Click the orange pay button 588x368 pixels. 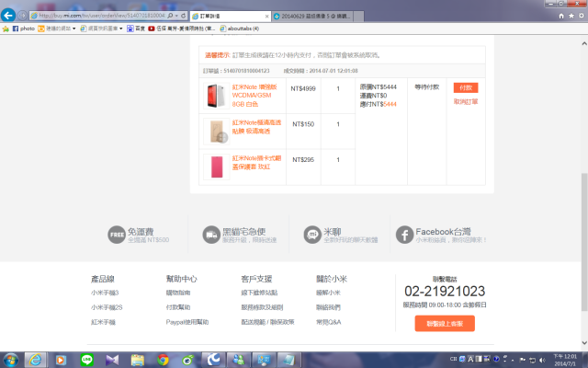click(466, 87)
